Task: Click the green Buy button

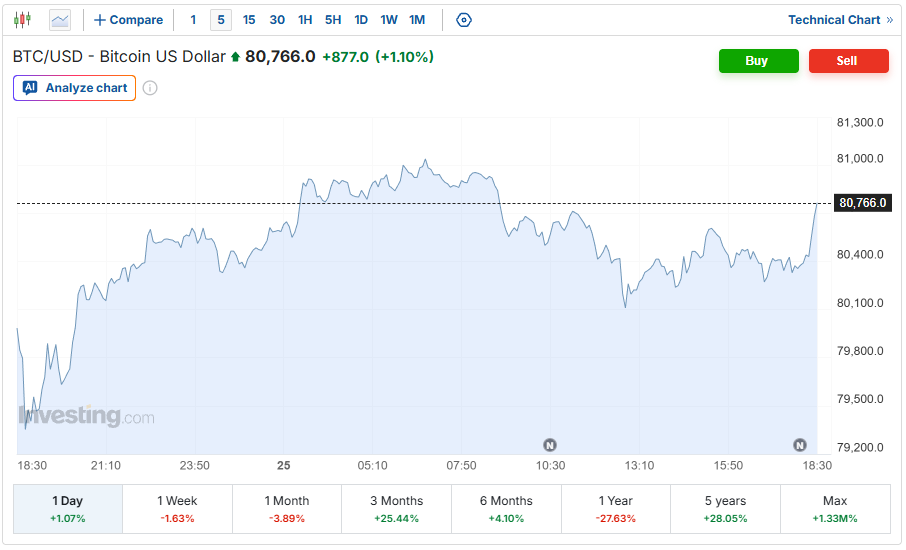Action: (759, 61)
